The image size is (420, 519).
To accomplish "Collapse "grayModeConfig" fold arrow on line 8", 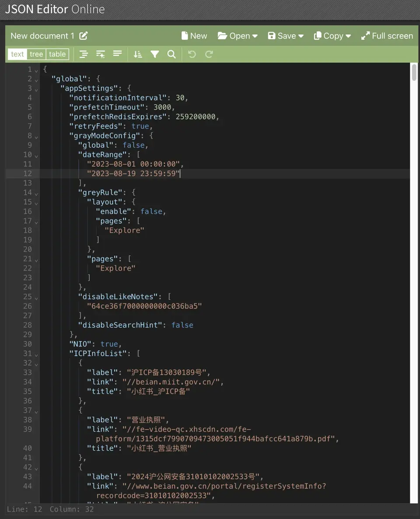I will [36, 137].
